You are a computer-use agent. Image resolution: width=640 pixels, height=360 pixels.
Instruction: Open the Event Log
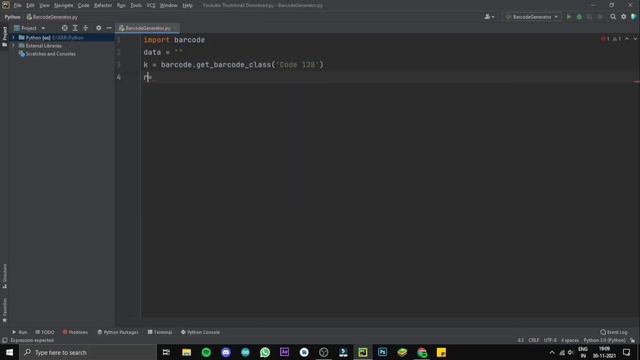(x=614, y=332)
